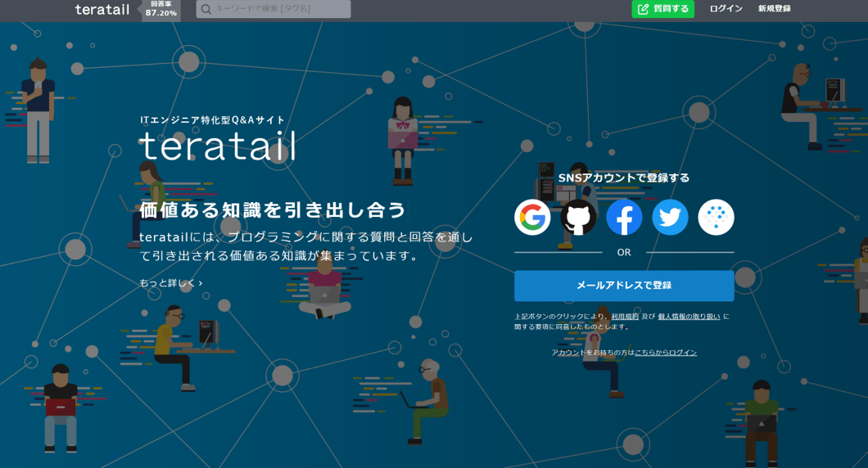
Task: Sign up with the Facebook icon
Action: pos(625,218)
